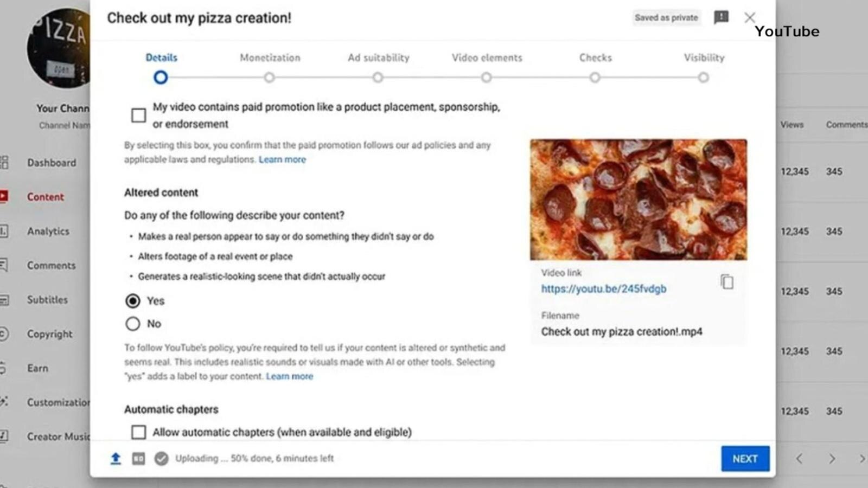Click the blue NEXT button
The height and width of the screenshot is (488, 868).
[x=745, y=459]
